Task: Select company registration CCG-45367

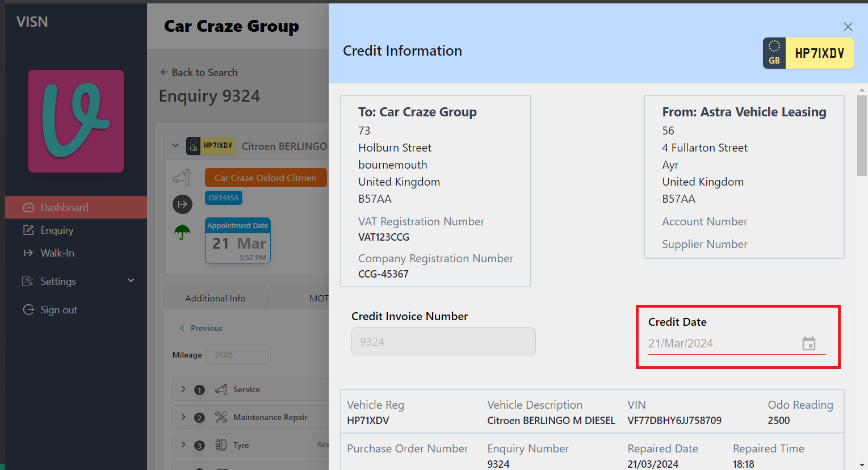Action: pos(383,274)
